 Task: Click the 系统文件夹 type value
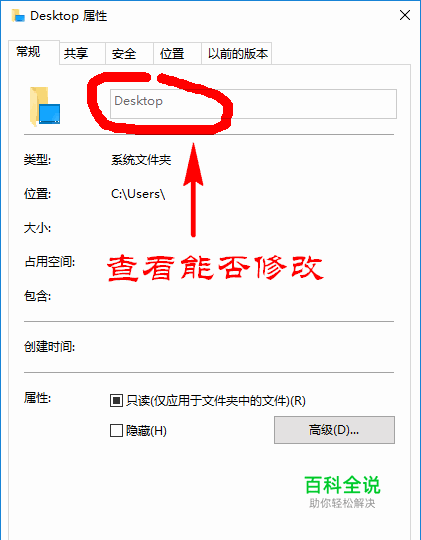(x=141, y=160)
